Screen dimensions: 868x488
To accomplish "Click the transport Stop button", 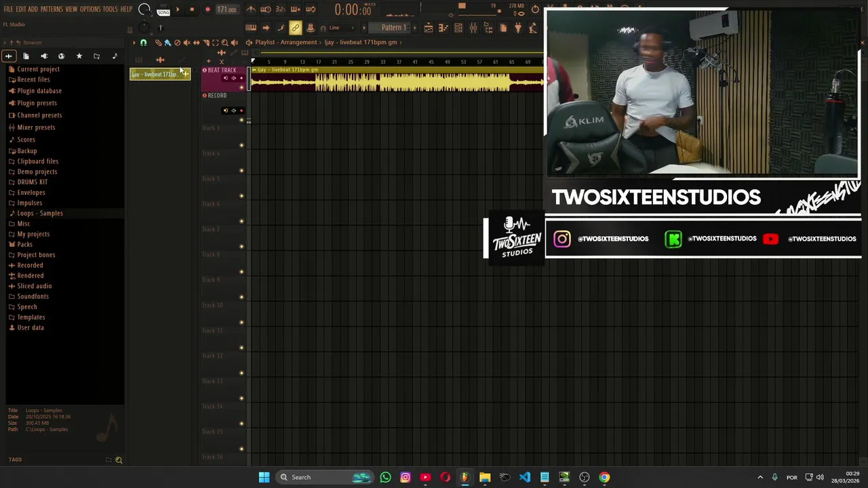I will [192, 9].
